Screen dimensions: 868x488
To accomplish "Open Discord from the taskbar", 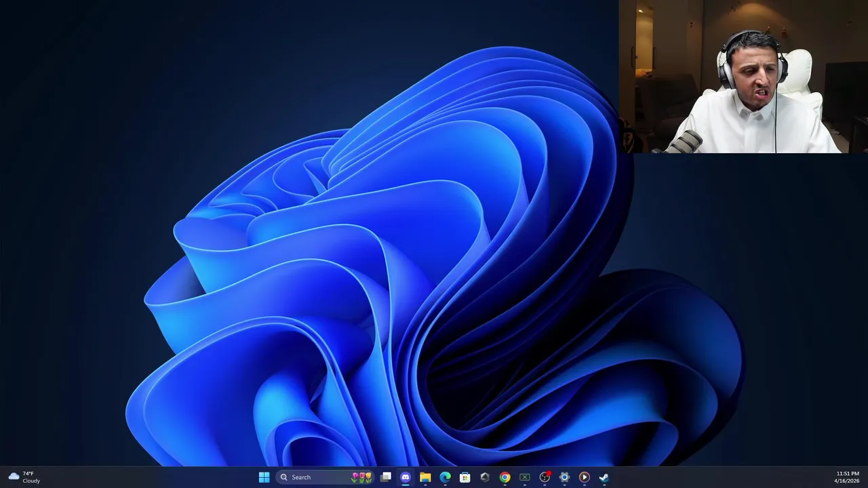I will click(406, 477).
